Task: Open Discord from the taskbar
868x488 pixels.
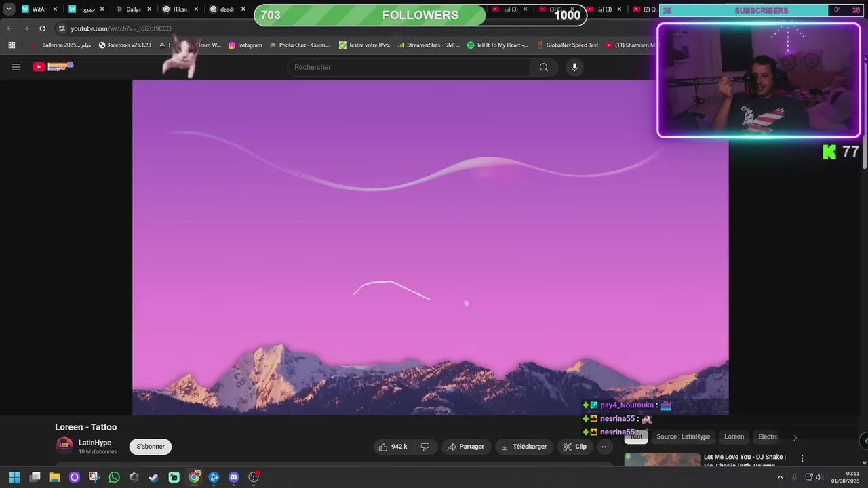Action: (234, 477)
